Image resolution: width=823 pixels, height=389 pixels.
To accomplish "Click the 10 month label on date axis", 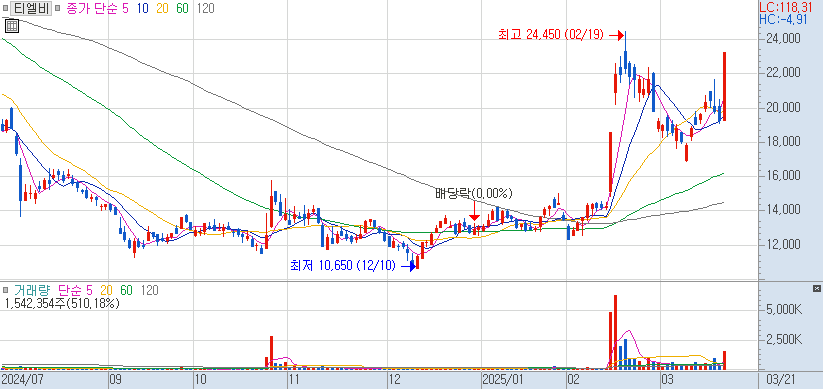I will point(201,380).
